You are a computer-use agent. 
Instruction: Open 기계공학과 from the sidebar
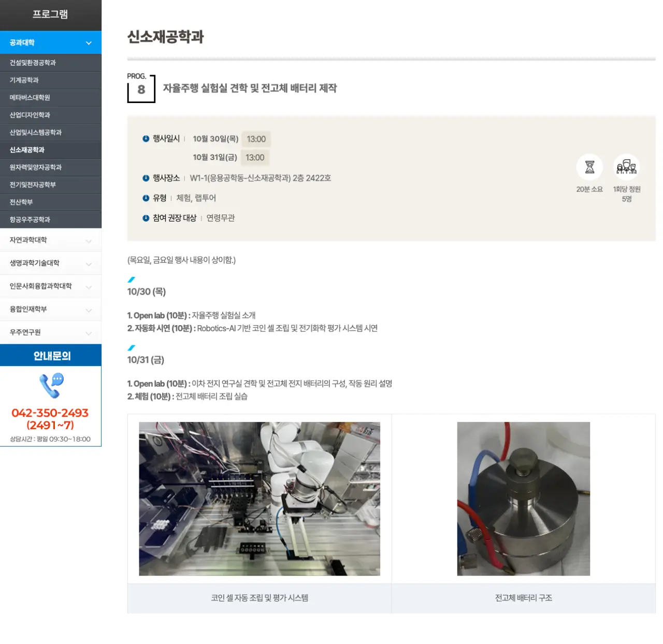pos(24,80)
